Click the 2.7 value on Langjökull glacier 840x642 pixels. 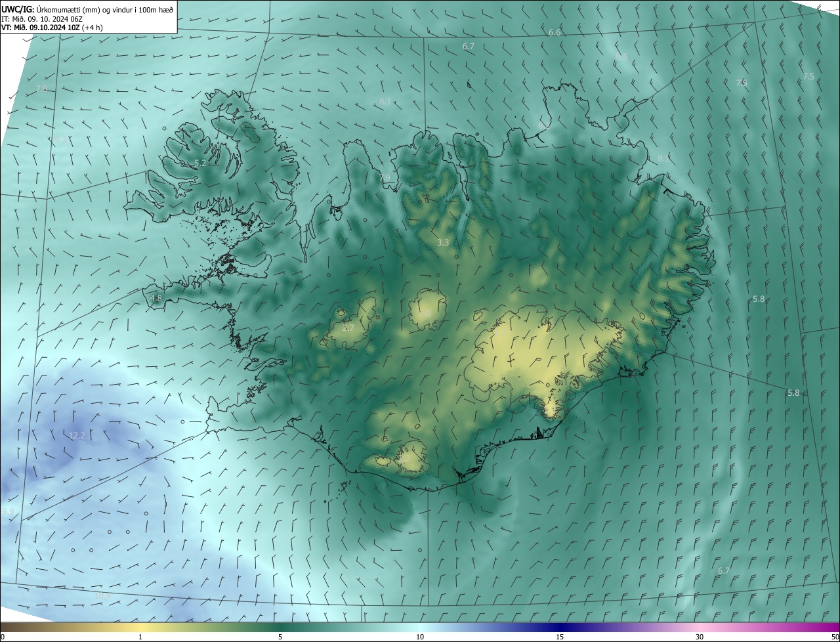pyautogui.click(x=348, y=328)
